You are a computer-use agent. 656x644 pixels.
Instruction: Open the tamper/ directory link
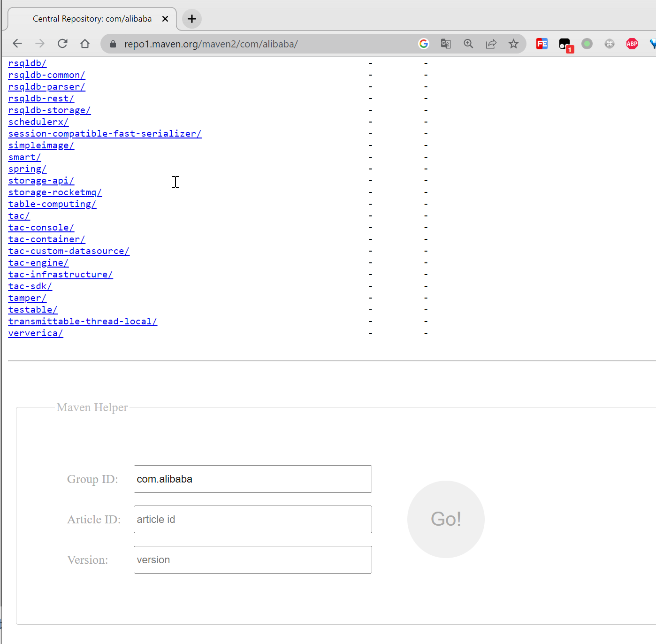pos(27,298)
